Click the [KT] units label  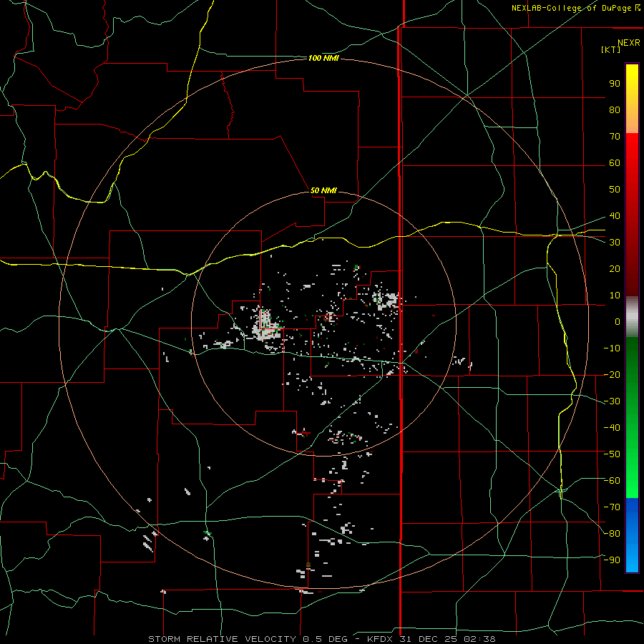point(611,49)
